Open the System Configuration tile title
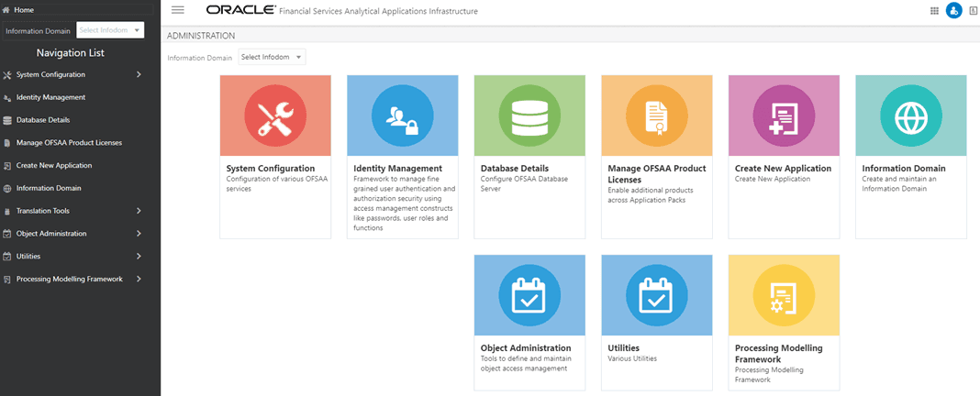The height and width of the screenshot is (396, 980). tap(271, 169)
